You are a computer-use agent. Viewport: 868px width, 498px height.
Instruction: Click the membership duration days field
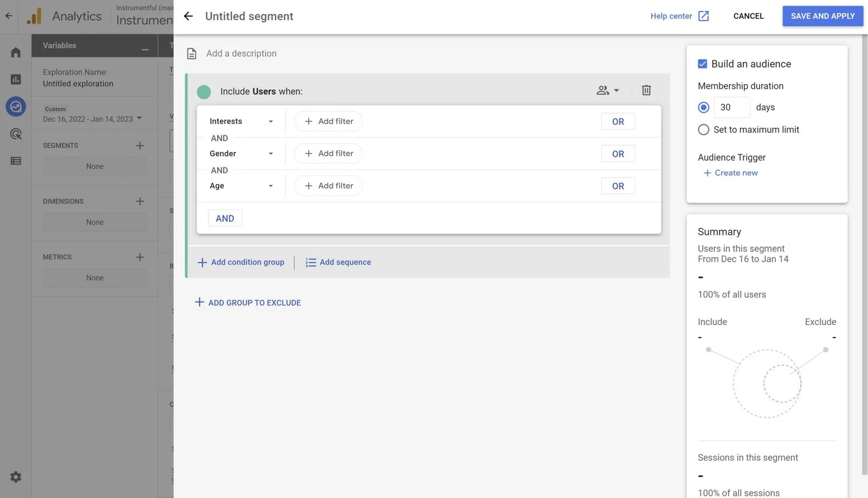(731, 107)
